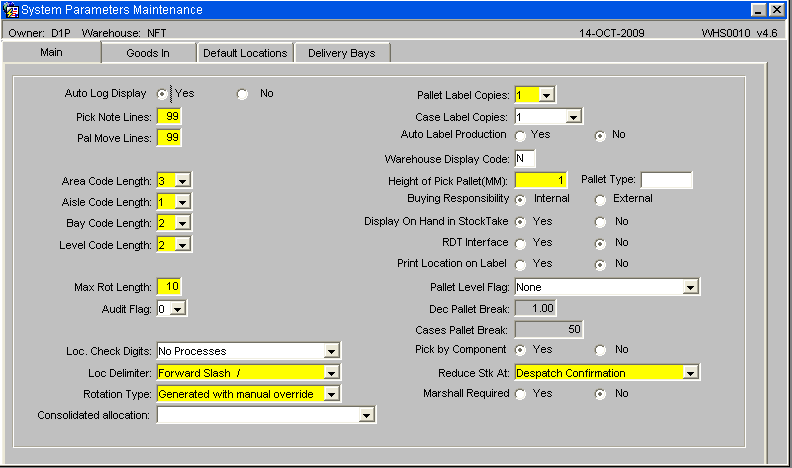
Task: Click the Warehouse Display Code field
Action: [x=525, y=159]
